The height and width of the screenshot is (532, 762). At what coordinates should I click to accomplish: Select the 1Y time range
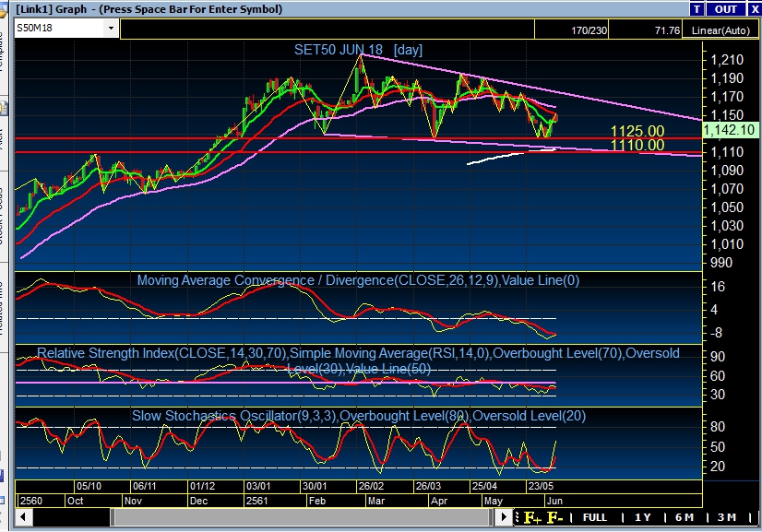coord(642,517)
